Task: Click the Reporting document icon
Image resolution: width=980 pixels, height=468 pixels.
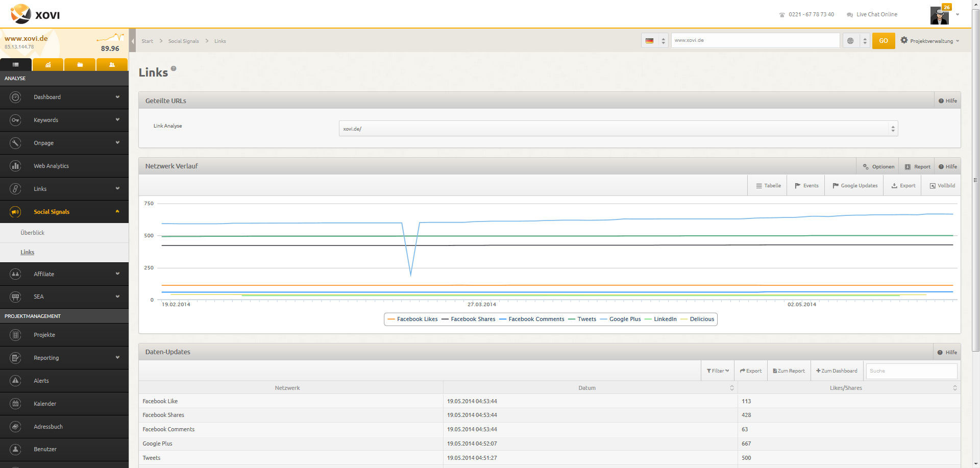Action: pyautogui.click(x=16, y=358)
